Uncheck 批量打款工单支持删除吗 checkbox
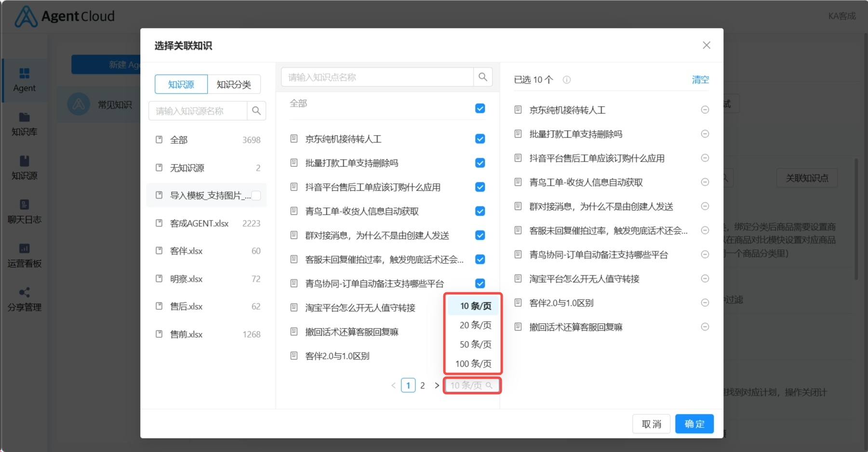Screen dimensions: 868x452 tap(480, 163)
